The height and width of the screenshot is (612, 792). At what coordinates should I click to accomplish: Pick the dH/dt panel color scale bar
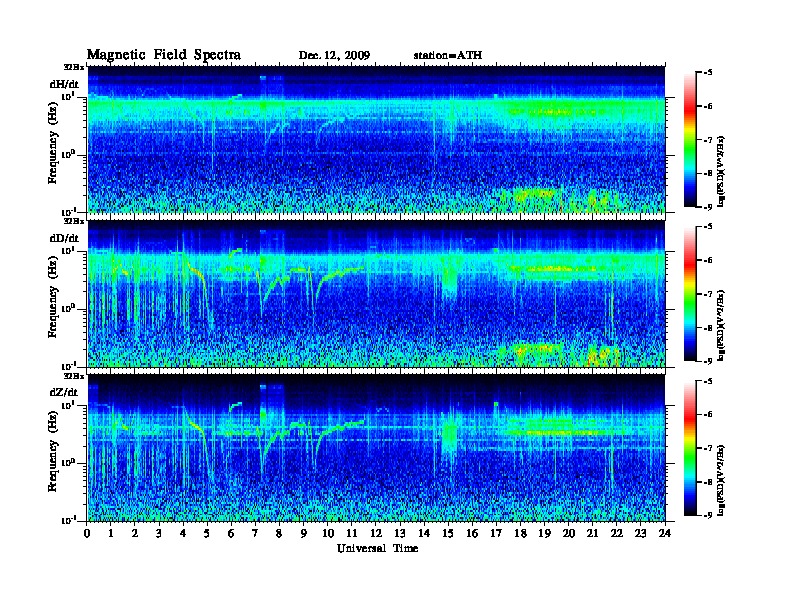tap(690, 139)
